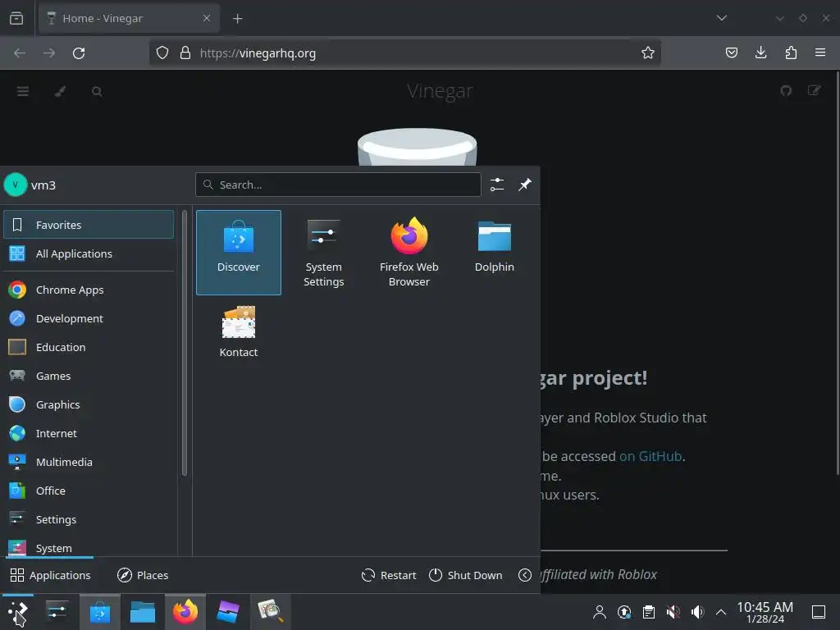Click the muted microphone tray icon

click(673, 612)
